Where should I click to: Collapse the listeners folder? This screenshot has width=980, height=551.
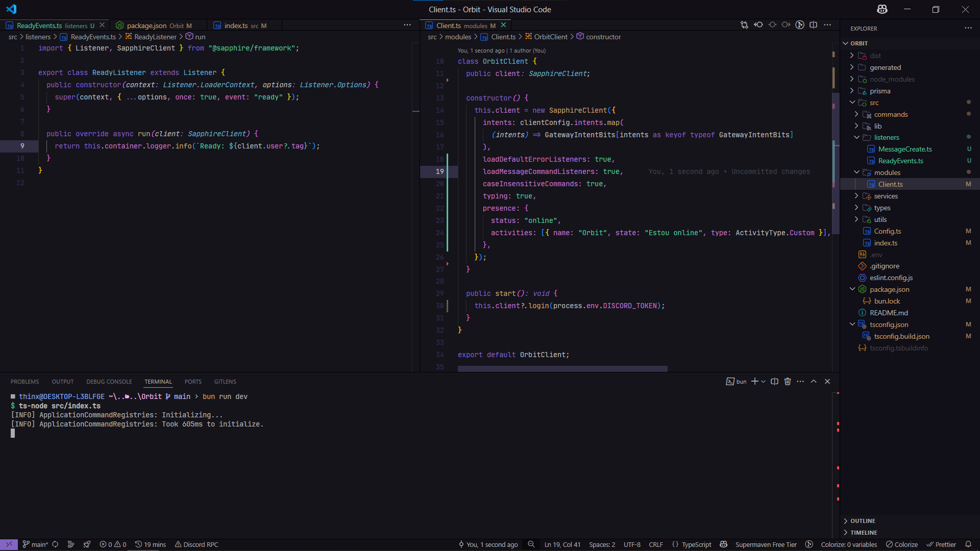point(886,137)
